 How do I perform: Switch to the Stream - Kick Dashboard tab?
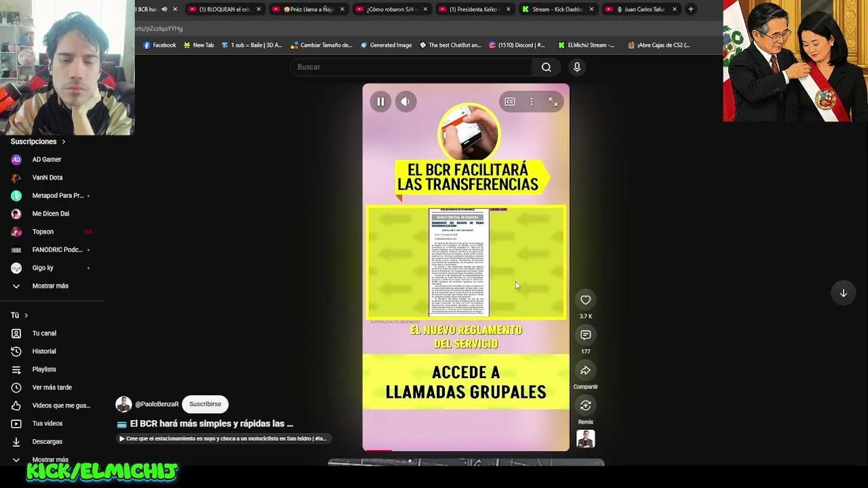point(559,9)
